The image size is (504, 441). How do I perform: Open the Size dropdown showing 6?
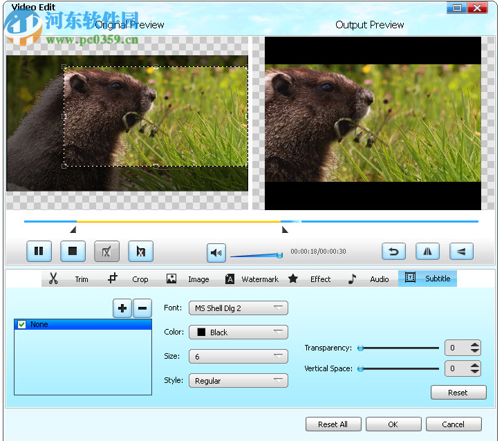click(239, 357)
